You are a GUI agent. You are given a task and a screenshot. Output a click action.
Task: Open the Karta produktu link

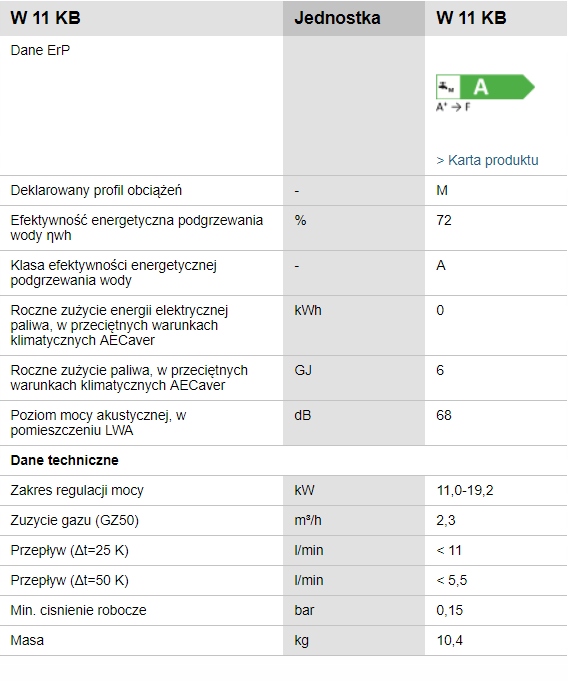[487, 160]
